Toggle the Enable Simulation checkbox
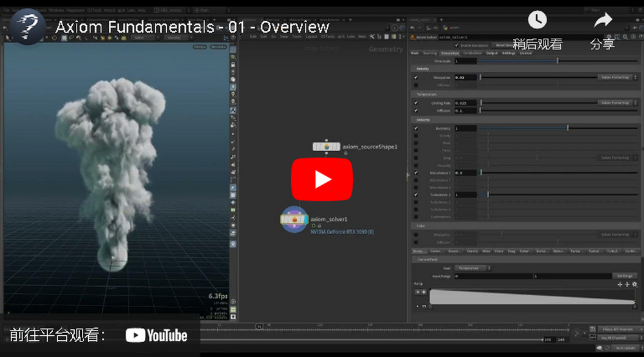 pyautogui.click(x=457, y=46)
